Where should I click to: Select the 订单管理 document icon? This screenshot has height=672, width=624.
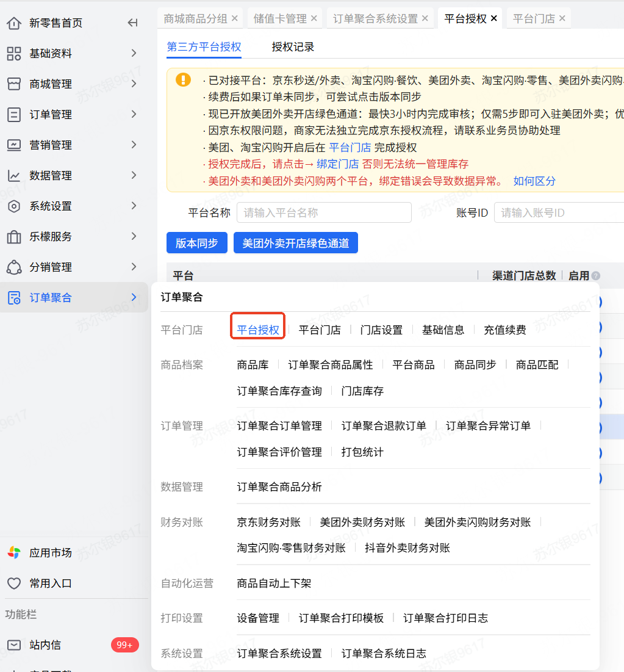click(x=13, y=114)
